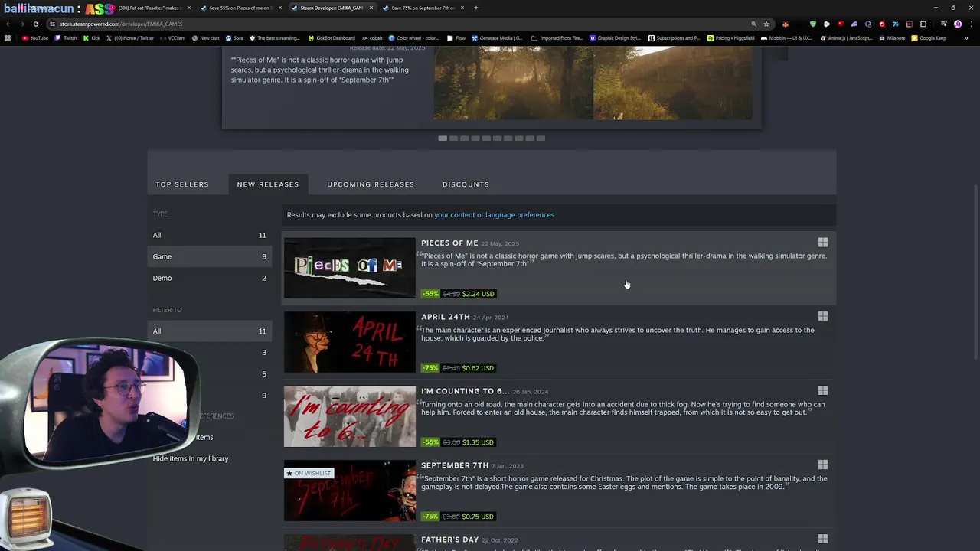Open the Pieces of Me title link
Screen dimensions: 980x551
pyautogui.click(x=449, y=243)
